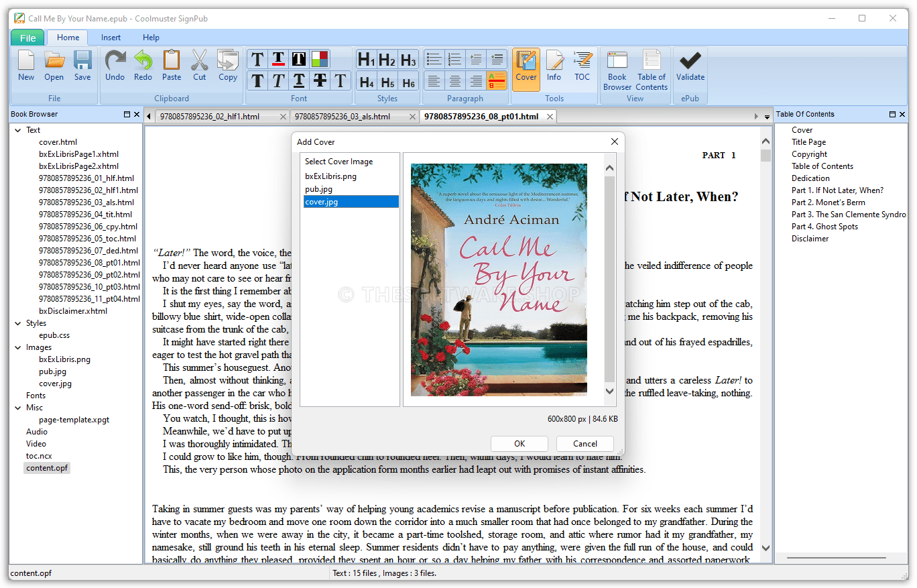Toggle underline T formatting

point(299,81)
